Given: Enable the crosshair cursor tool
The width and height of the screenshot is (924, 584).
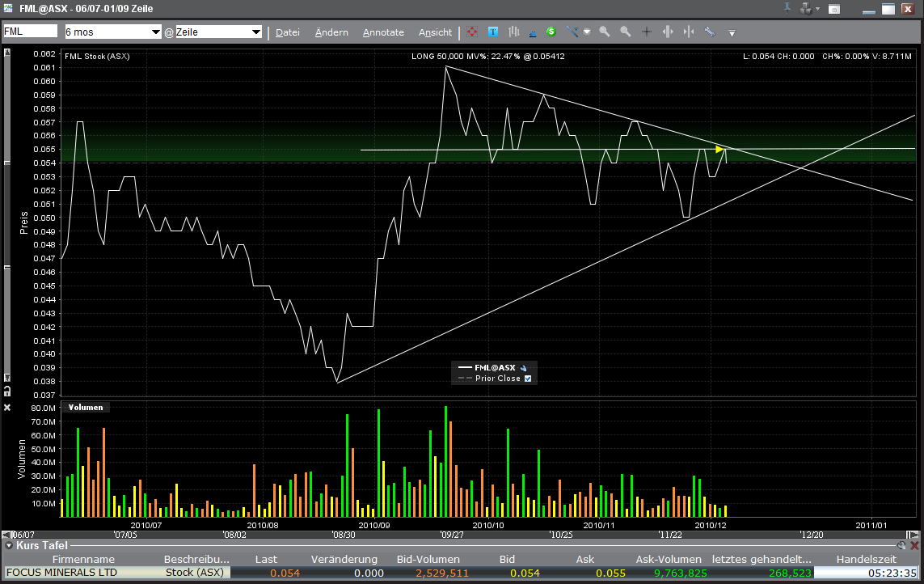Looking at the screenshot, I should coord(647,32).
